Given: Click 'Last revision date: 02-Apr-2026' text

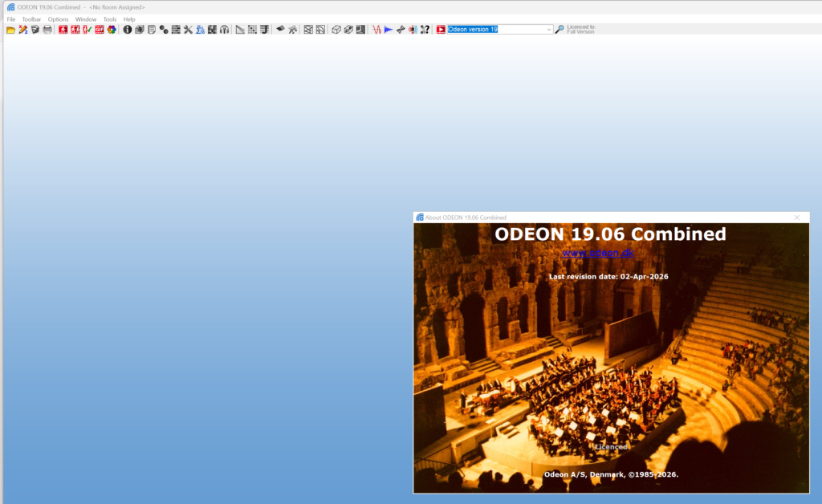Looking at the screenshot, I should pos(608,277).
